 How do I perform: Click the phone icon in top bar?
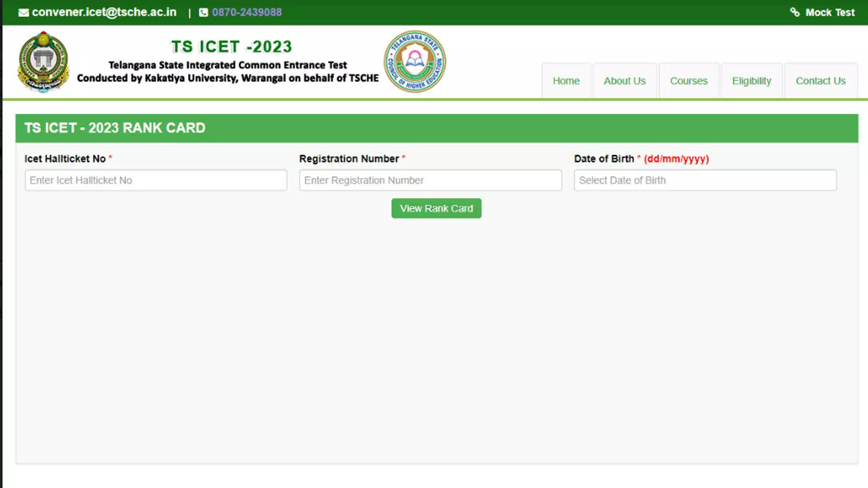203,12
